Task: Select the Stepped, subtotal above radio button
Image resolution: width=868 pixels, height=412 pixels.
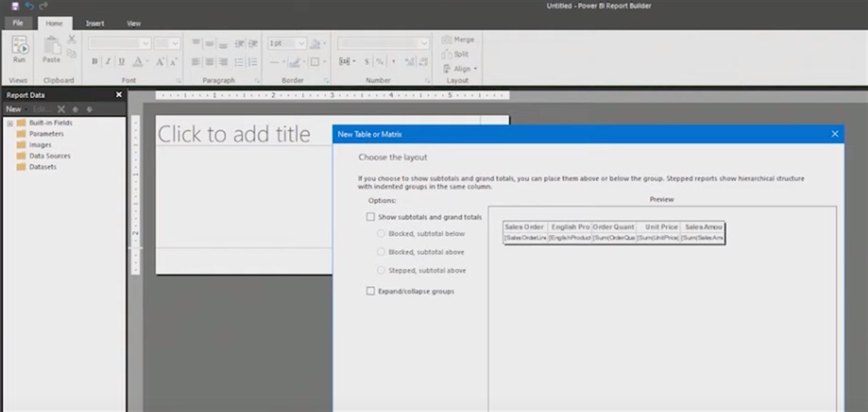Action: (380, 270)
